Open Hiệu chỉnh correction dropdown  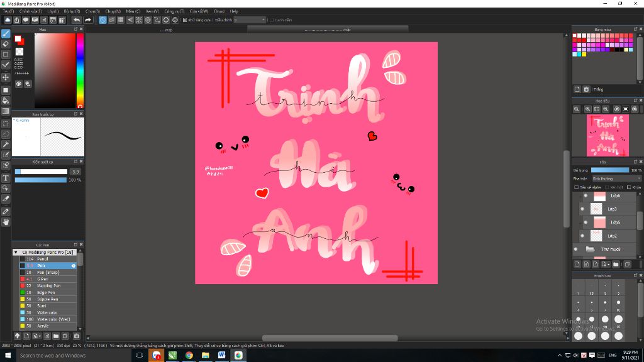[250, 19]
